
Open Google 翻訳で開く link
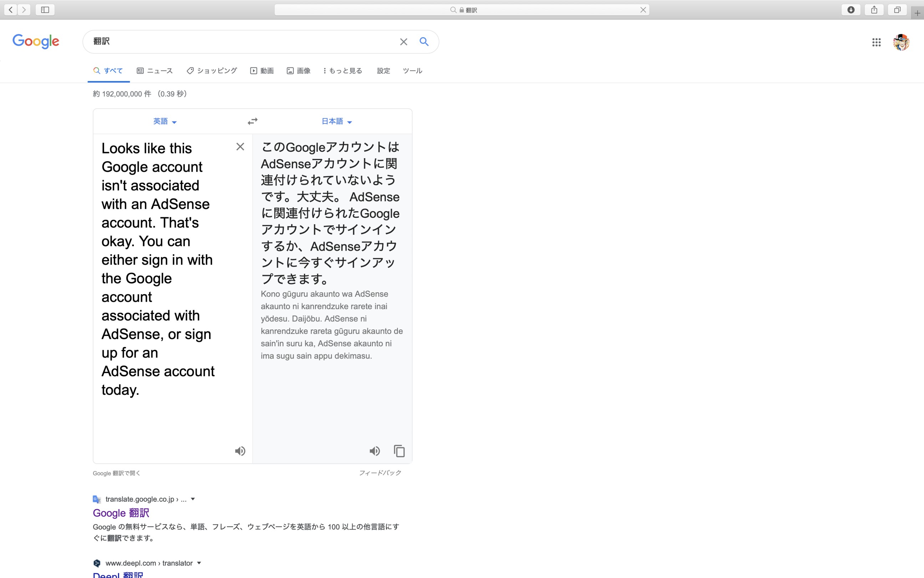pyautogui.click(x=117, y=473)
